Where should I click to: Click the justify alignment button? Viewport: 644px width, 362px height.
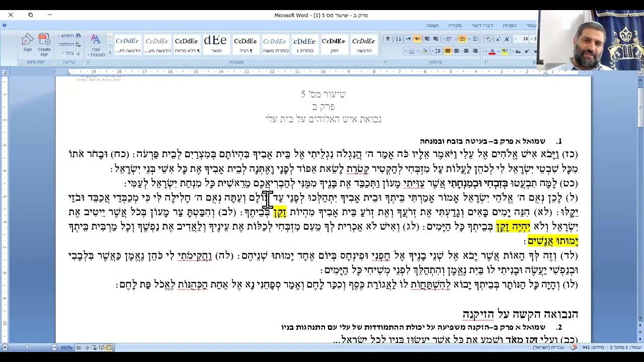tap(447, 51)
